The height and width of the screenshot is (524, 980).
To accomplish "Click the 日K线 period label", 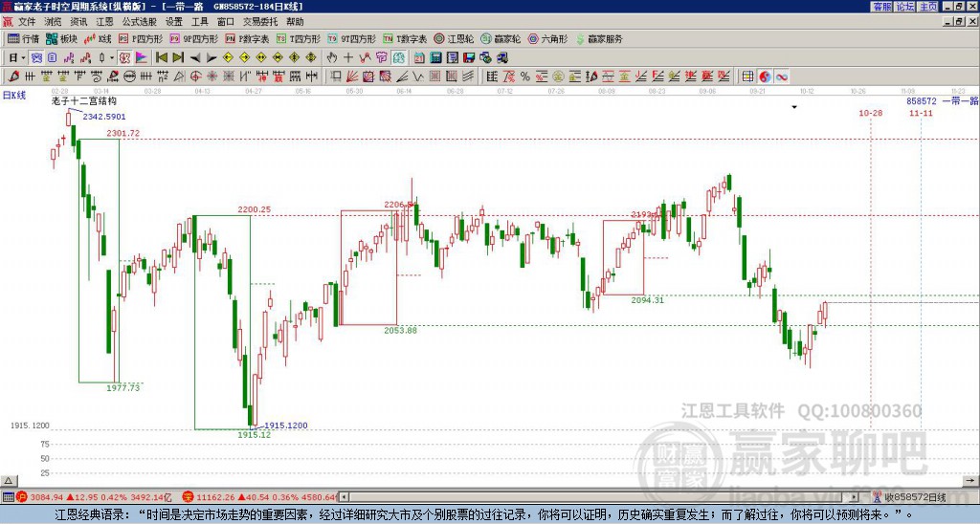I will pos(14,96).
